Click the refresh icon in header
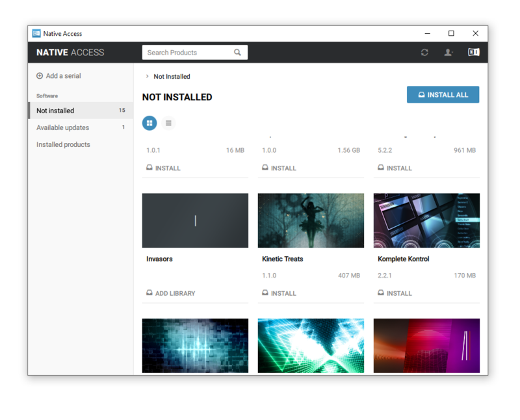Screen dimensions: 520x420 tap(424, 53)
